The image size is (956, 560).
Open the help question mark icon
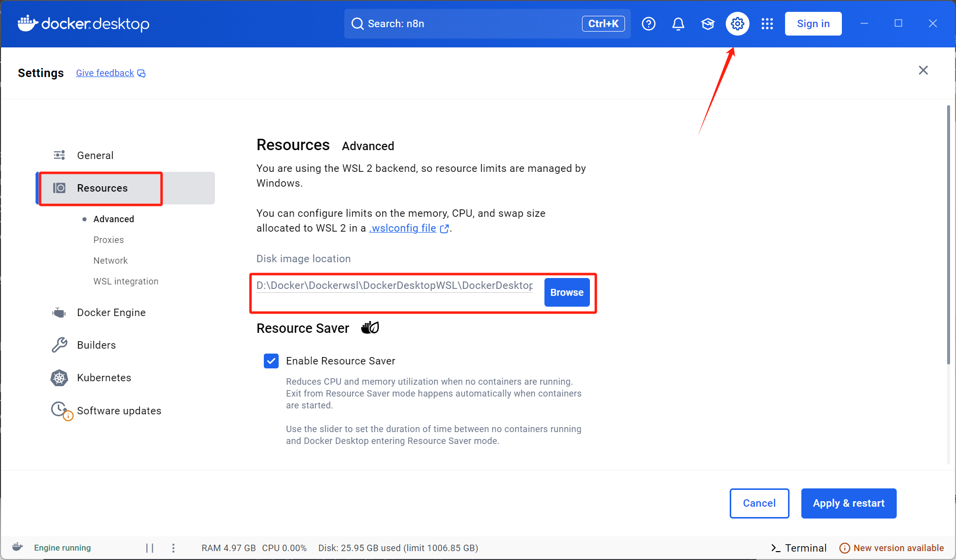[x=649, y=24]
